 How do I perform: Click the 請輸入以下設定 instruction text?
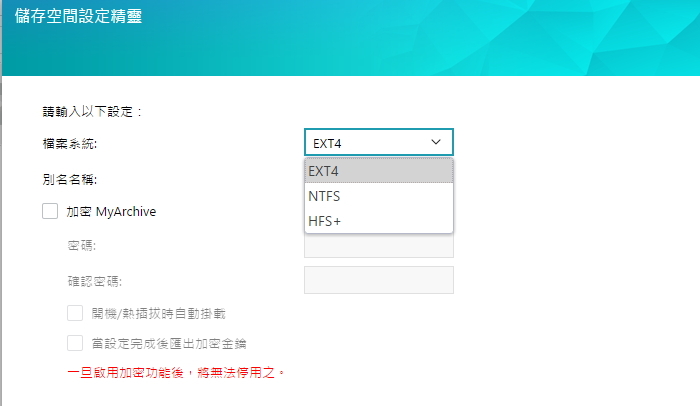(86, 111)
